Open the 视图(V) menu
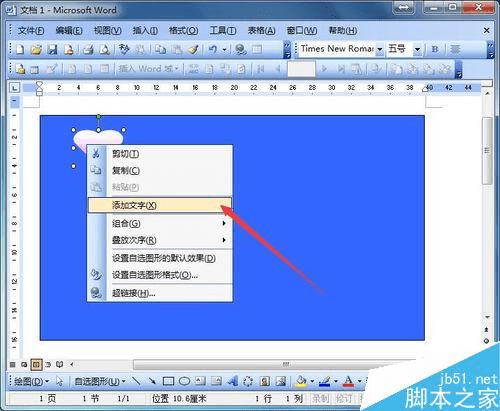This screenshot has width=500, height=411. (x=107, y=31)
